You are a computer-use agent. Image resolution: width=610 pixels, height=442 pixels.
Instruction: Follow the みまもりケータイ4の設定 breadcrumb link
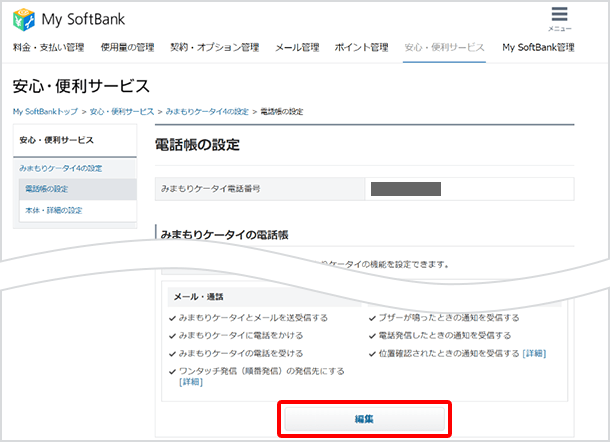[207, 112]
